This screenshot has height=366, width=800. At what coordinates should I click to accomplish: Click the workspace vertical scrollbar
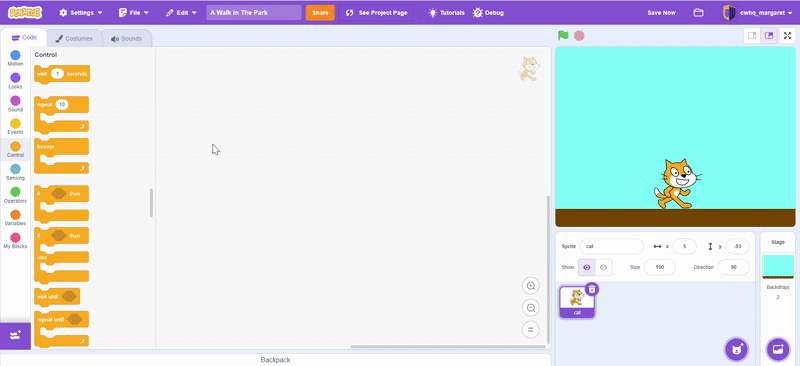tap(548, 269)
